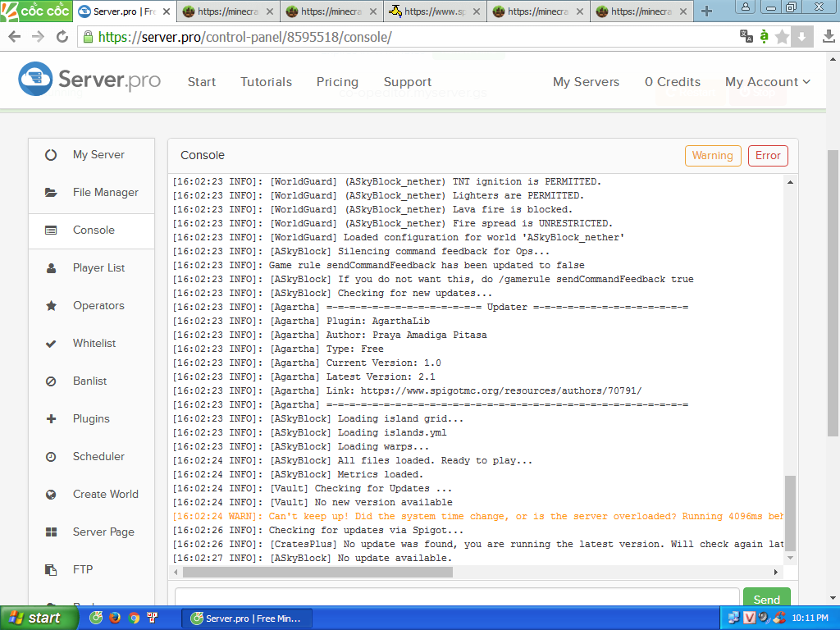Expand the My Account dropdown
The image size is (840, 630).
(x=767, y=82)
